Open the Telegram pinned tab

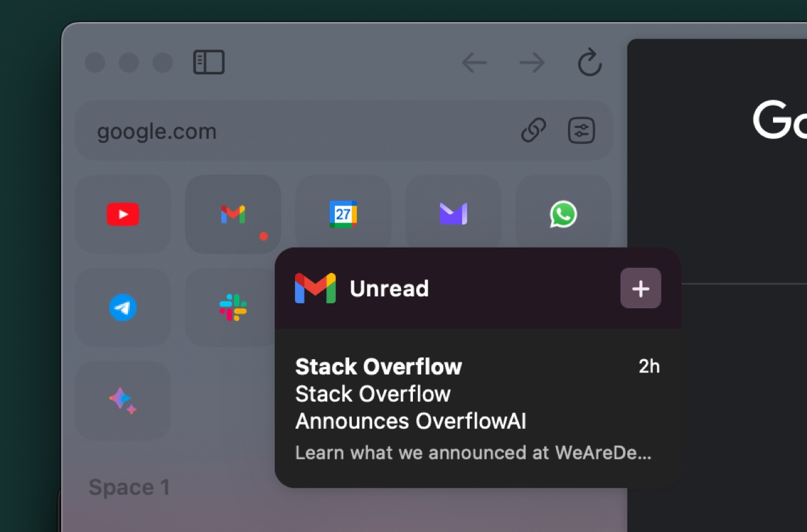(x=123, y=308)
